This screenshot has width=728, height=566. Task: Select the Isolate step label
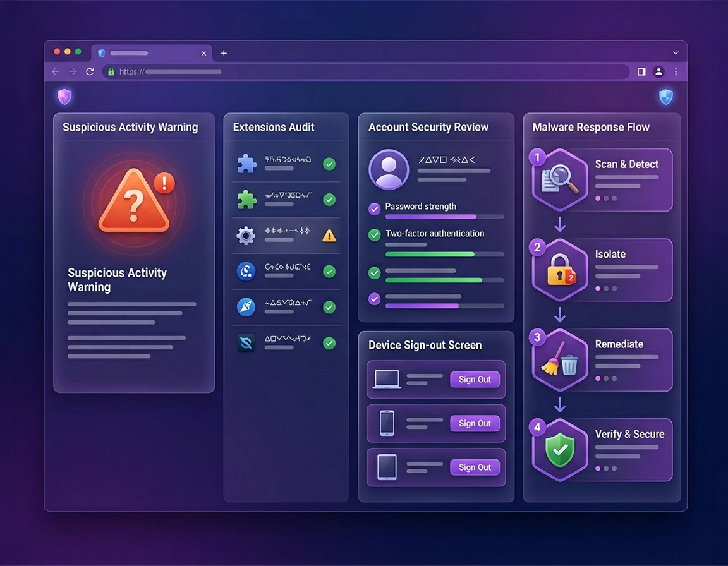click(610, 254)
